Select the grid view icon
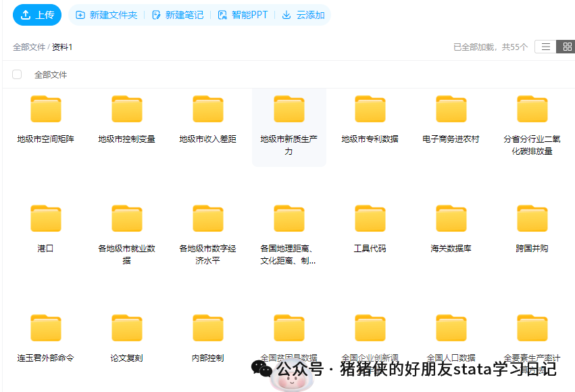575x392 pixels. click(566, 47)
